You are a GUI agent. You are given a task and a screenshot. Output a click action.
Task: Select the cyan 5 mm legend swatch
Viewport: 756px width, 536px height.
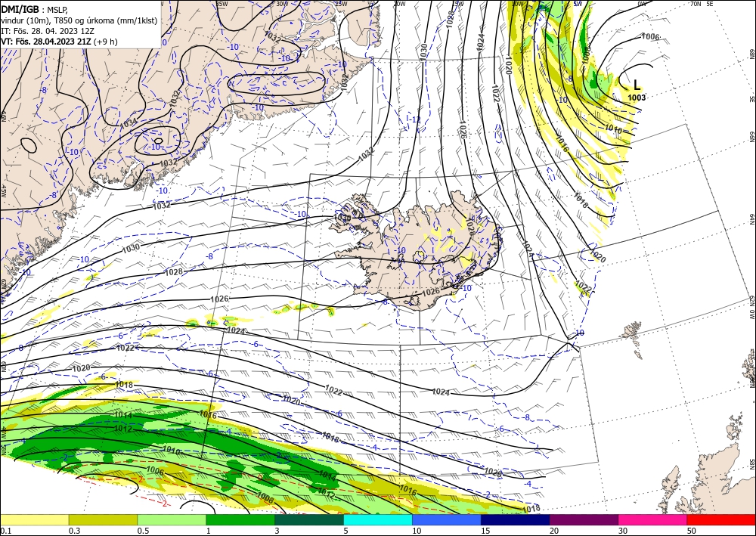(378, 519)
